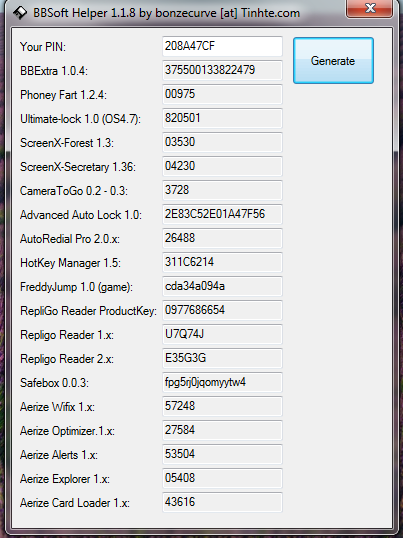Click the Repligo Reader 2.x code field
This screenshot has width=403, height=538.
coord(222,359)
